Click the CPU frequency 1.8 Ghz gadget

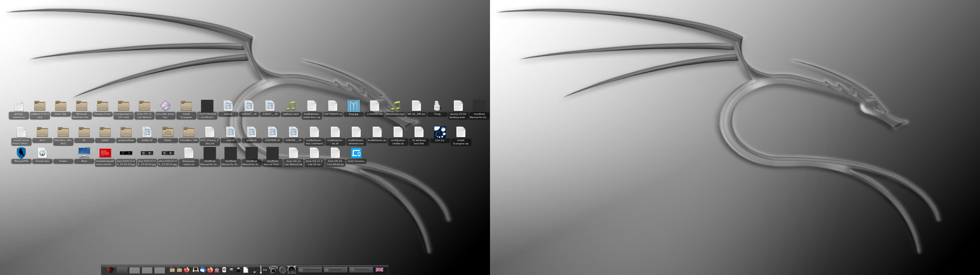(273, 270)
